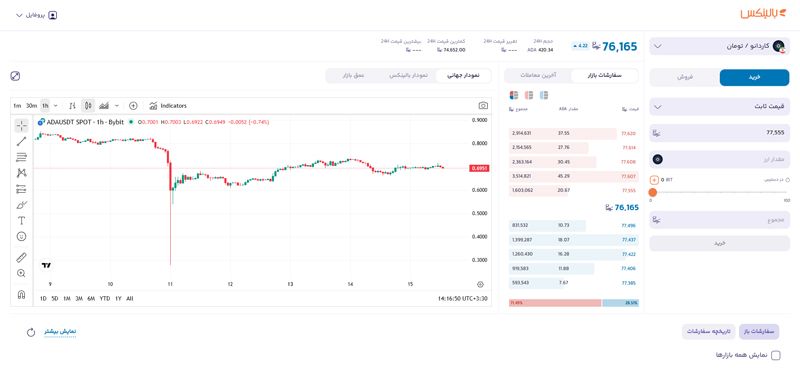Image resolution: width=800 pixels, height=379 pixels.
Task: Expand the timeframe interval chevron
Action: click(x=56, y=106)
